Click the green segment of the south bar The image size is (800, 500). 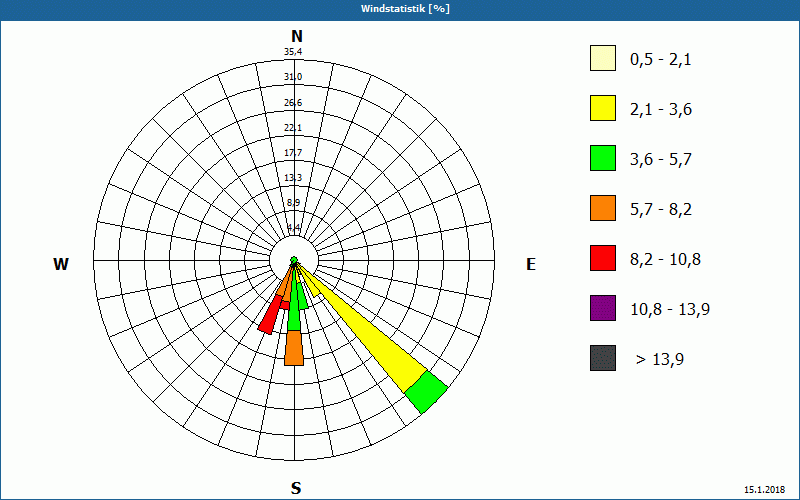click(294, 306)
